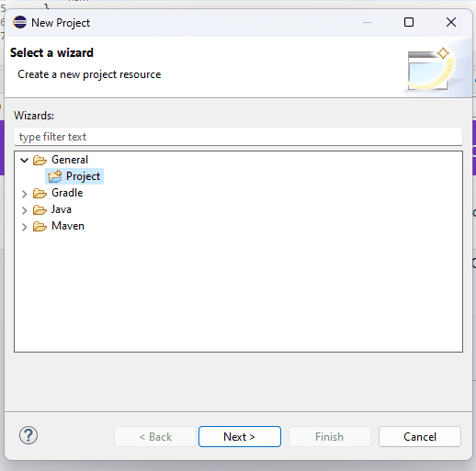
Task: Maximize the New Project window
Action: tap(409, 22)
